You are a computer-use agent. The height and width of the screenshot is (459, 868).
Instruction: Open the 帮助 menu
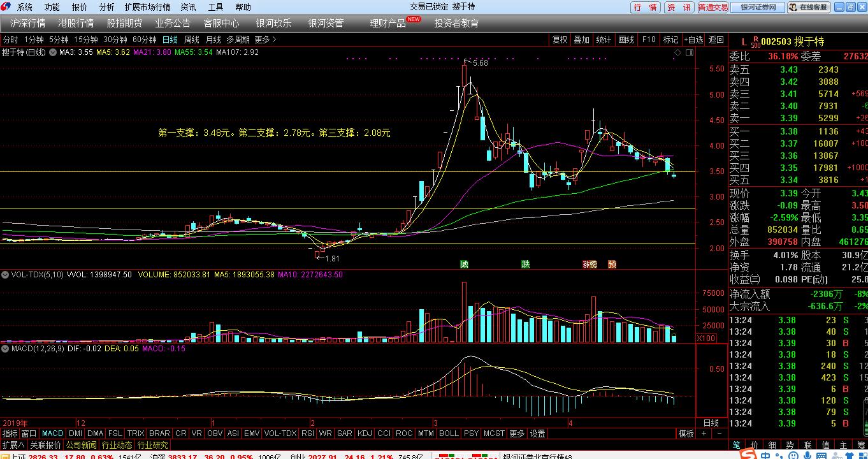(243, 7)
